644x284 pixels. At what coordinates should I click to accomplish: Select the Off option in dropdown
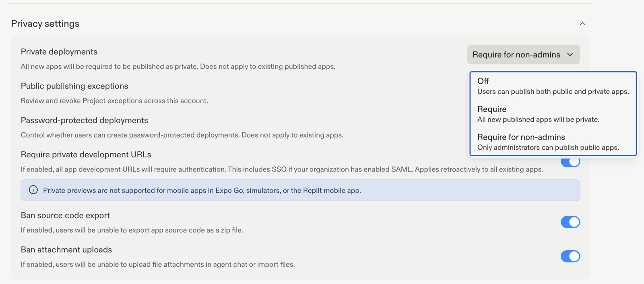click(x=553, y=86)
